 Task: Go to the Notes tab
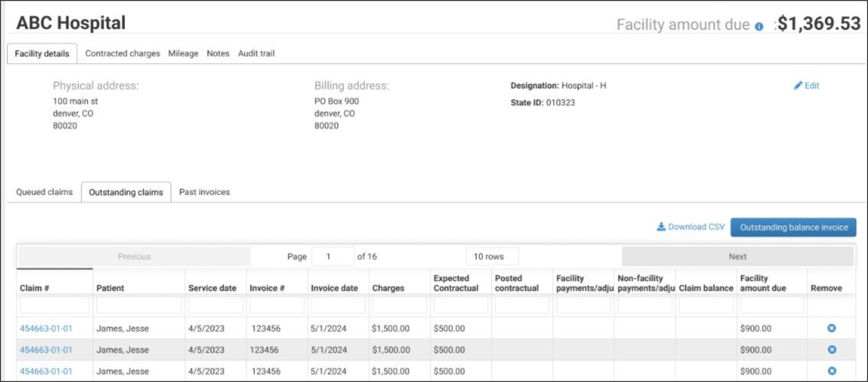pos(218,53)
